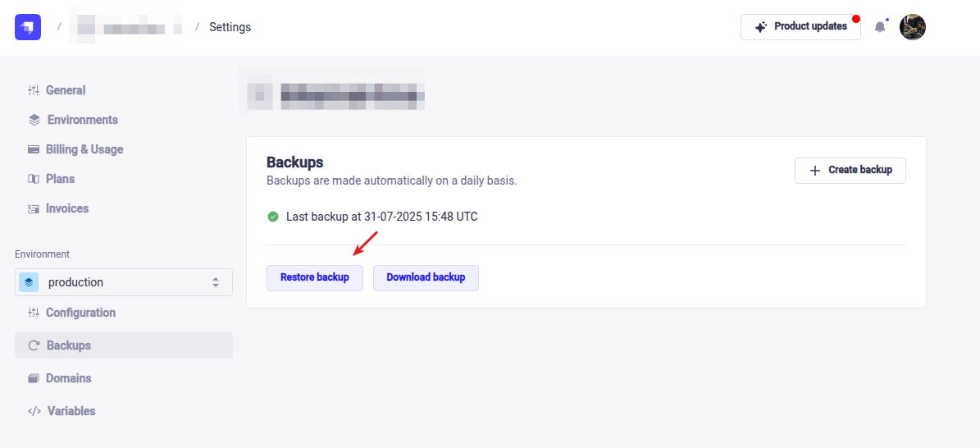Create a new backup
The image size is (980, 448).
(850, 170)
